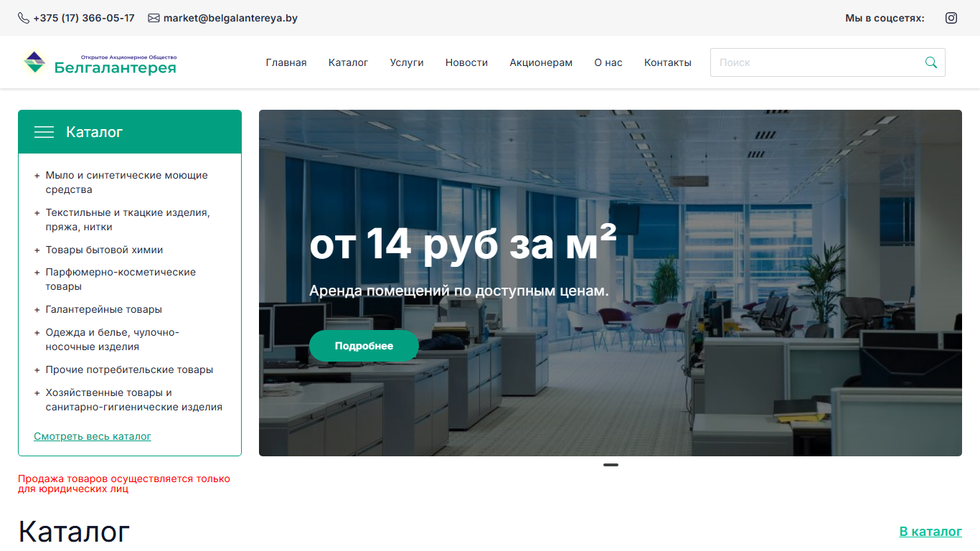Open Новости menu item
The width and height of the screenshot is (980, 551).
466,62
